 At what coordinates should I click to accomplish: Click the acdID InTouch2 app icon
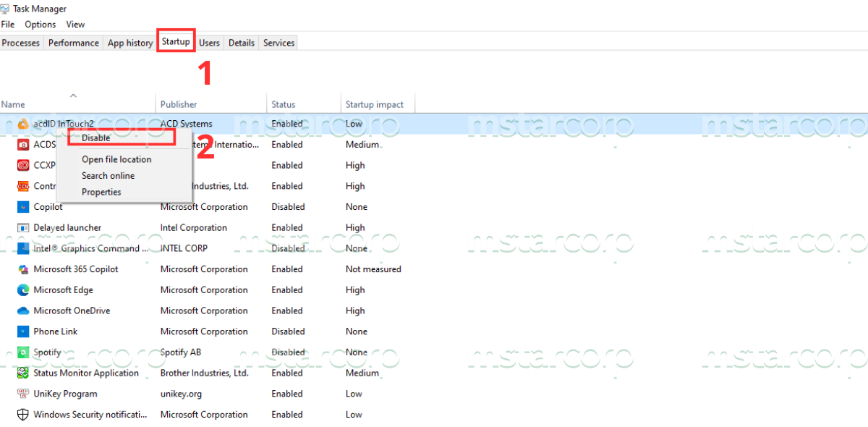(22, 124)
